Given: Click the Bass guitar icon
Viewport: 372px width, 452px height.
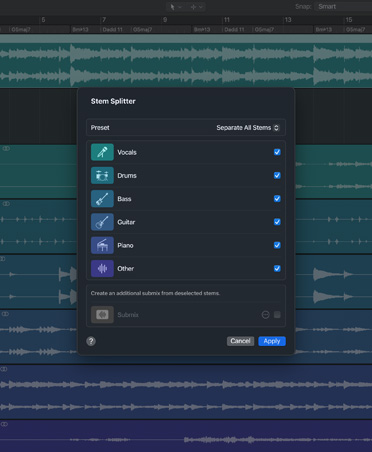Looking at the screenshot, I should [102, 199].
